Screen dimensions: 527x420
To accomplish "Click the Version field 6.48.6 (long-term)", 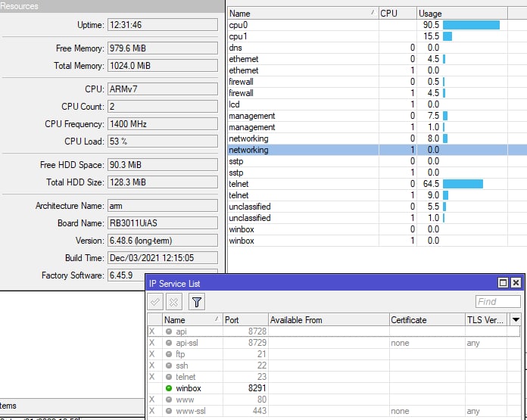I will tap(163, 241).
